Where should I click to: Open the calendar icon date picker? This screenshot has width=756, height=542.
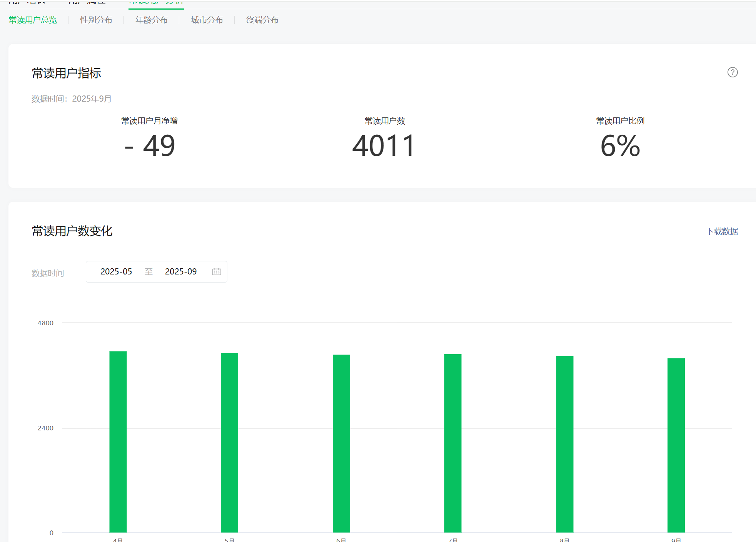(x=216, y=272)
